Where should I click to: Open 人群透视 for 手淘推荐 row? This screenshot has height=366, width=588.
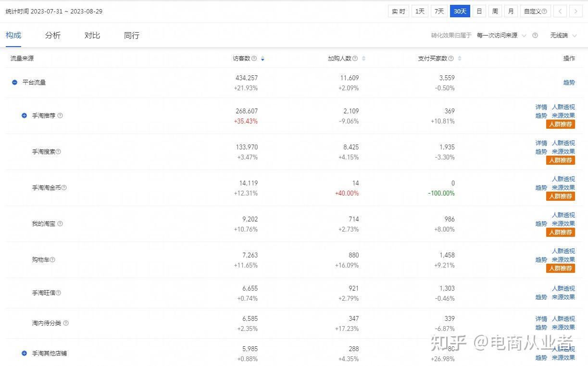[x=563, y=107]
